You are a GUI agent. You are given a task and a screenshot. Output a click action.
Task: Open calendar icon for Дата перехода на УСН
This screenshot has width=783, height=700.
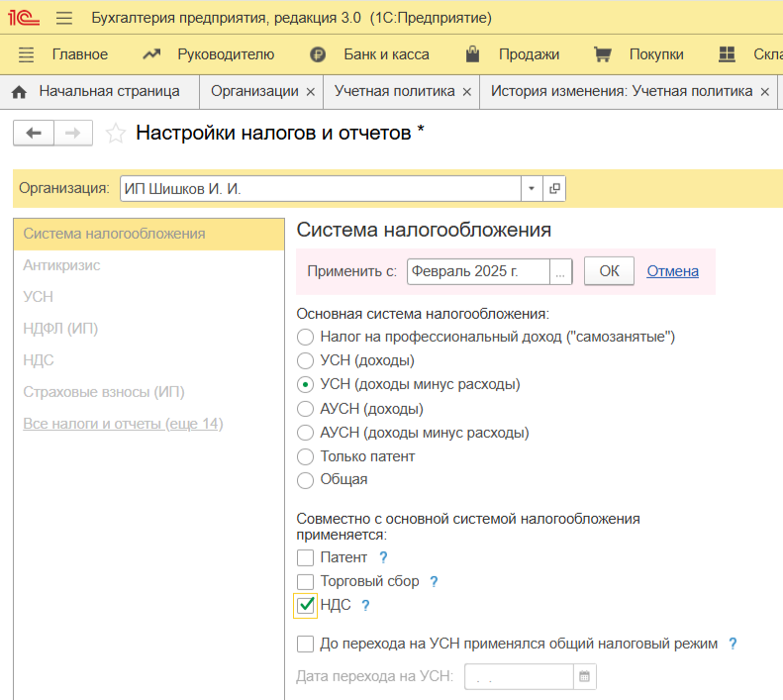tap(585, 677)
